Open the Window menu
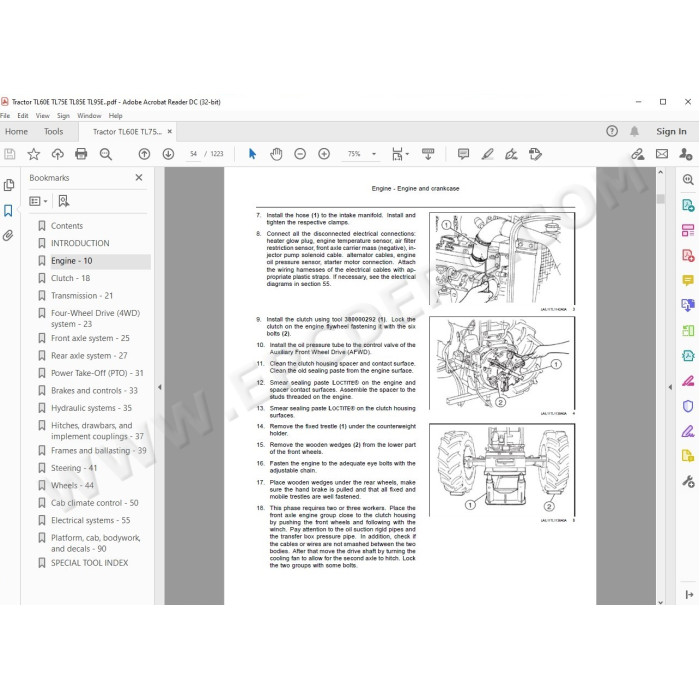Screen dimensions: 700x700 (89, 116)
